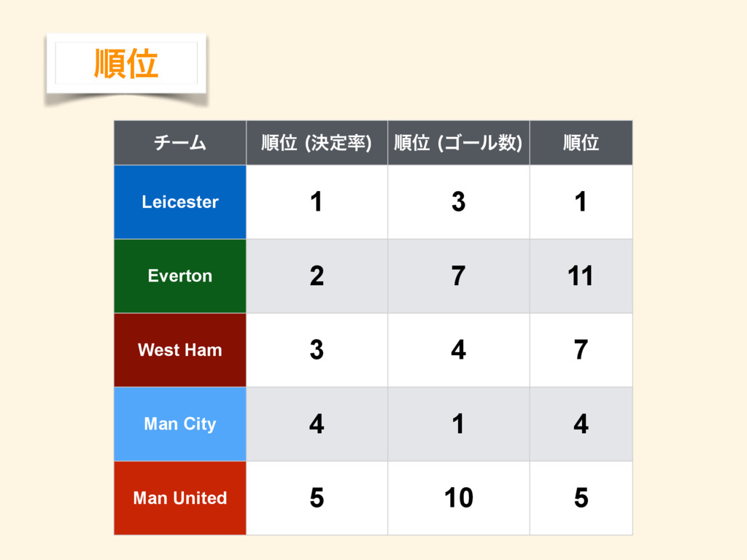Click West Ham's final rank cell showing 7

(x=581, y=350)
